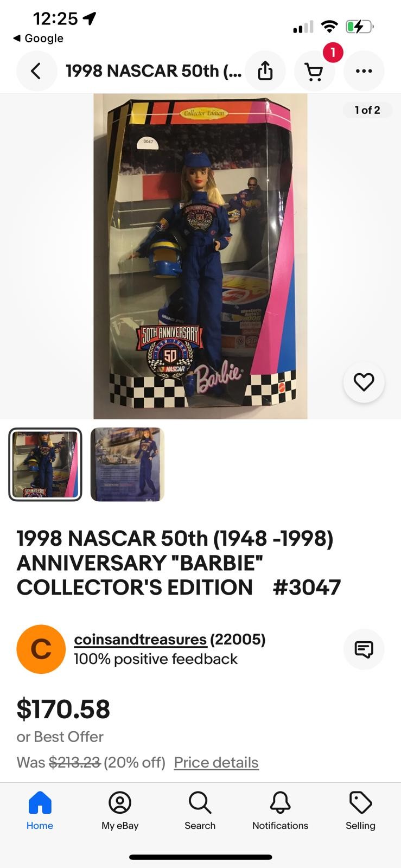The image size is (401, 868).
Task: Open coinsandtreasures seller profile link
Action: [x=141, y=640]
